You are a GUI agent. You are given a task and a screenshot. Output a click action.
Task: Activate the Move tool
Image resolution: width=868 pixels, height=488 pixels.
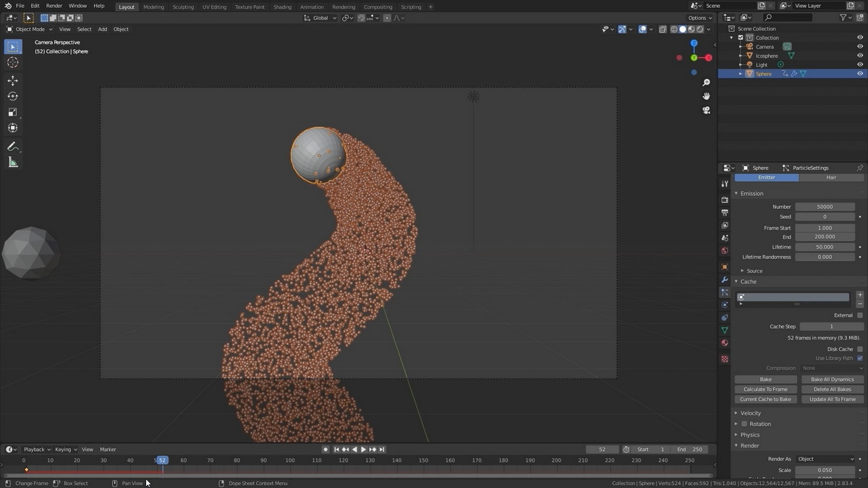tap(12, 80)
